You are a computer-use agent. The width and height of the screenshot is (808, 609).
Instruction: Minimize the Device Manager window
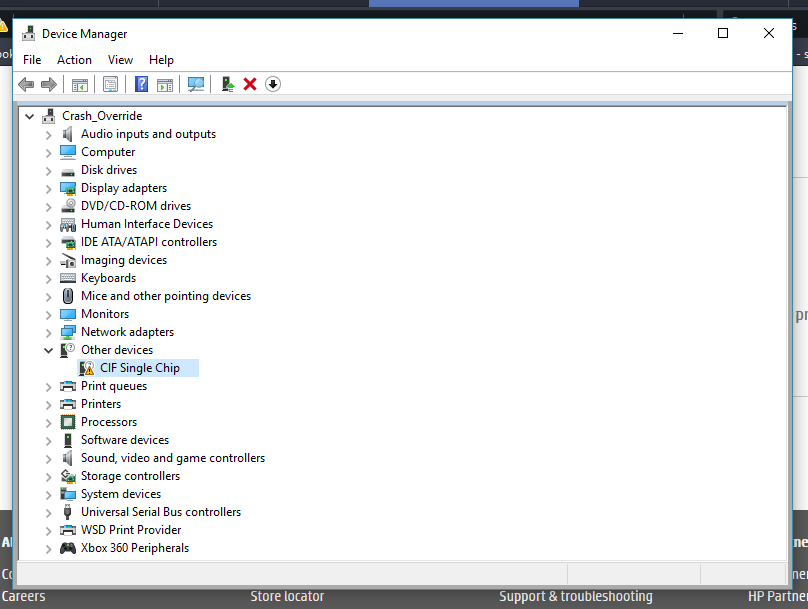coord(678,33)
